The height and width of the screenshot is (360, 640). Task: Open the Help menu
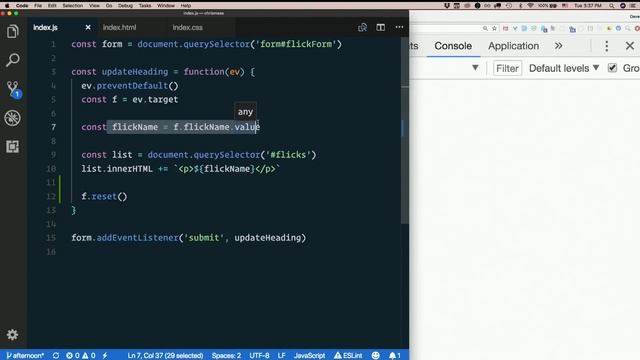(x=186, y=6)
